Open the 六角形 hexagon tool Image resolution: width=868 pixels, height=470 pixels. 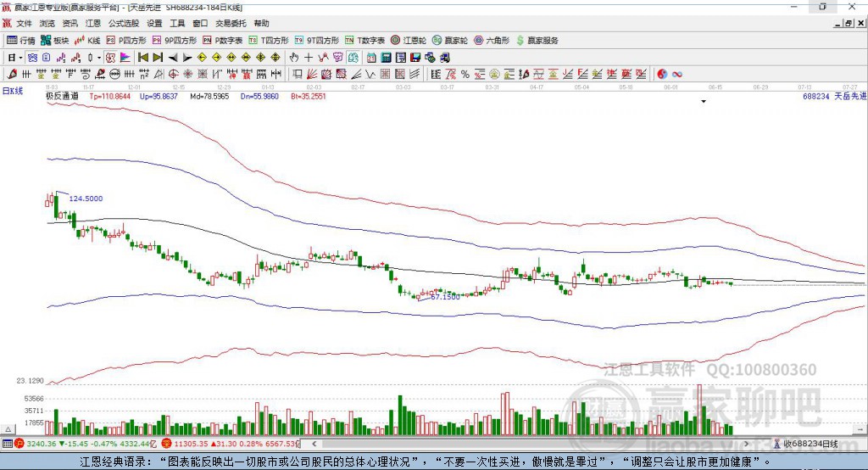pos(492,41)
